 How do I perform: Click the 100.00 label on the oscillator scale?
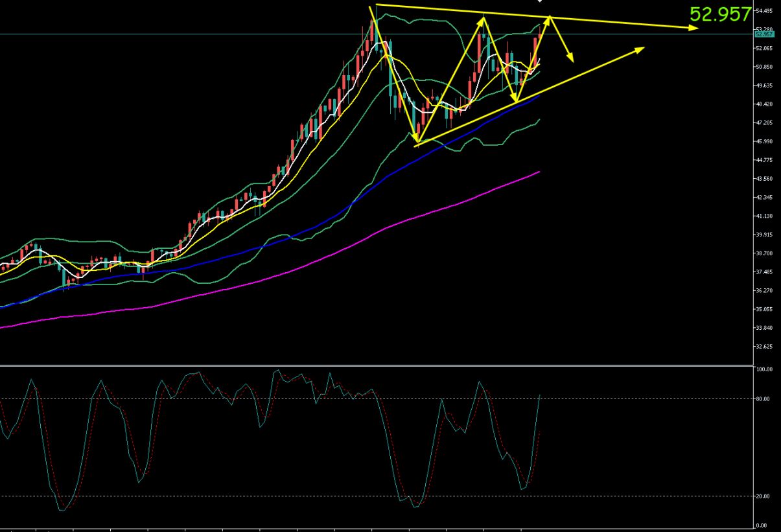[764, 369]
